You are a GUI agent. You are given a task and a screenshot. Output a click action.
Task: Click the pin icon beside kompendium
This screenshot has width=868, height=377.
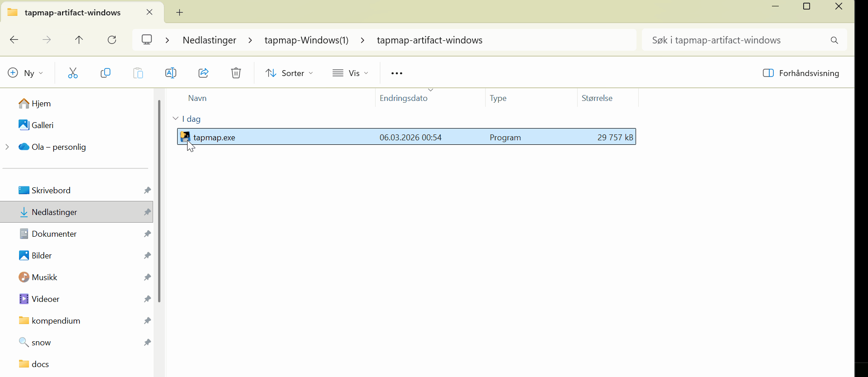[147, 320]
